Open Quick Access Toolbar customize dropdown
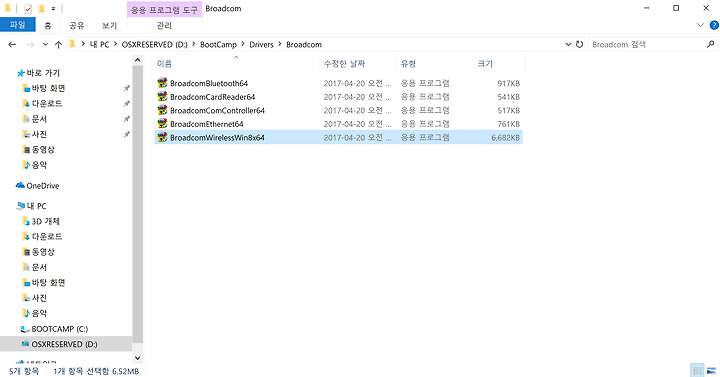This screenshot has height=377, width=720. [53, 9]
